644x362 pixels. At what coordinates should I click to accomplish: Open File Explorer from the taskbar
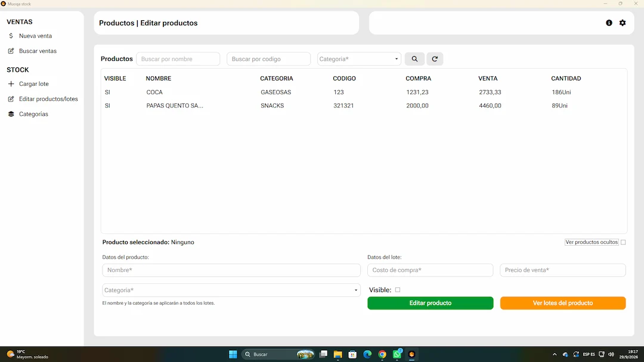point(338,354)
